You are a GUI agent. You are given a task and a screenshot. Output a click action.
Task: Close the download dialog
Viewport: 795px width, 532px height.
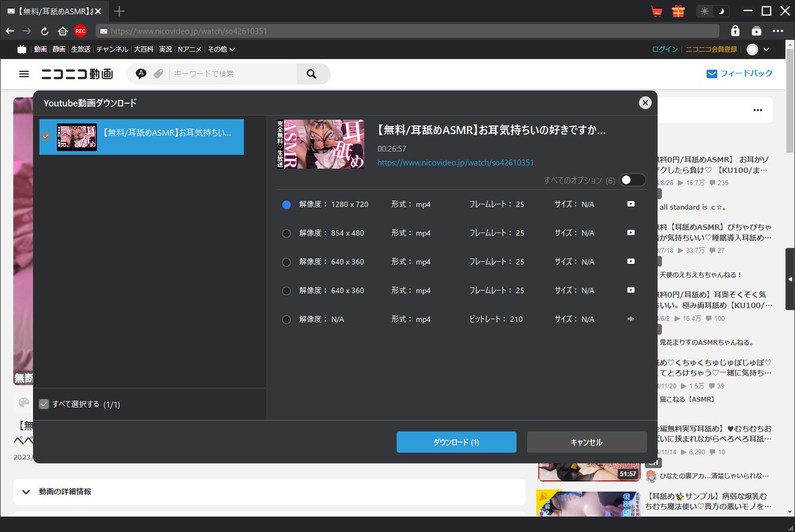click(645, 103)
